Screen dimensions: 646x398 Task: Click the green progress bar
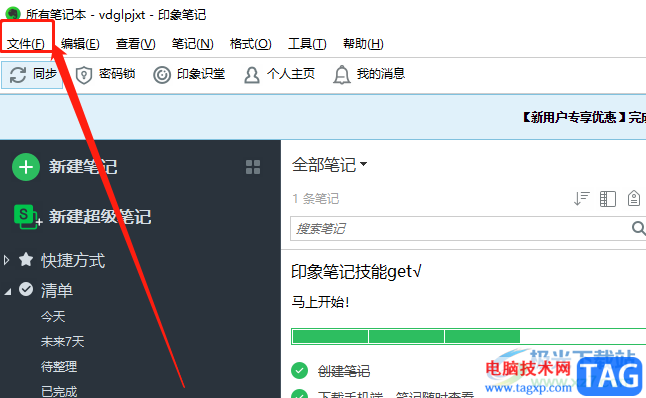(468, 336)
